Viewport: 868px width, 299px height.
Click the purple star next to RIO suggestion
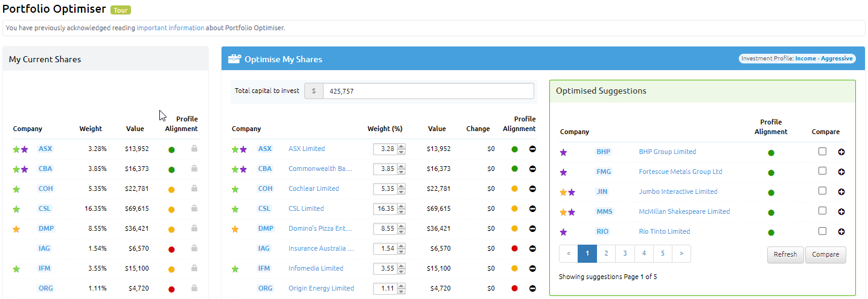[x=564, y=232]
